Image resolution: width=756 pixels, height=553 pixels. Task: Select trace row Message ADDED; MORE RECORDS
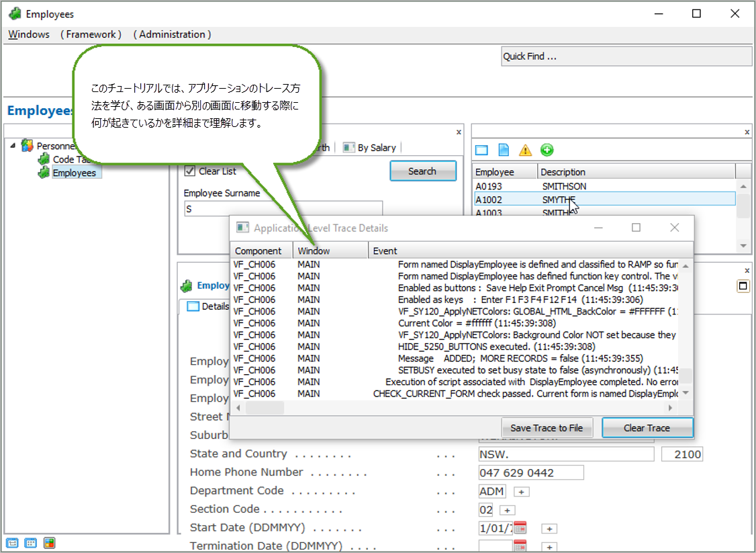455,358
